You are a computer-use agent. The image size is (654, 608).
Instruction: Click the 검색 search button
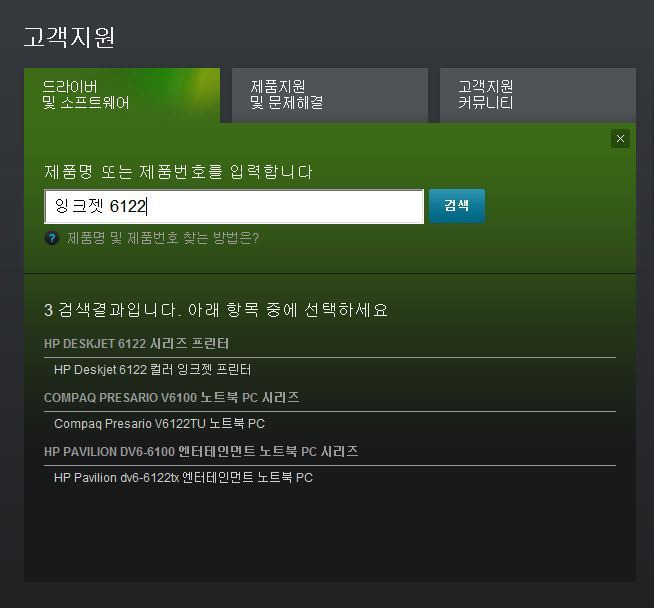[x=457, y=206]
